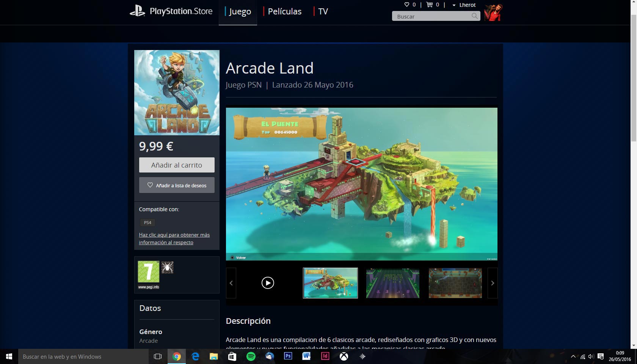
Task: Click the main El Puente screenshot
Action: point(362,184)
